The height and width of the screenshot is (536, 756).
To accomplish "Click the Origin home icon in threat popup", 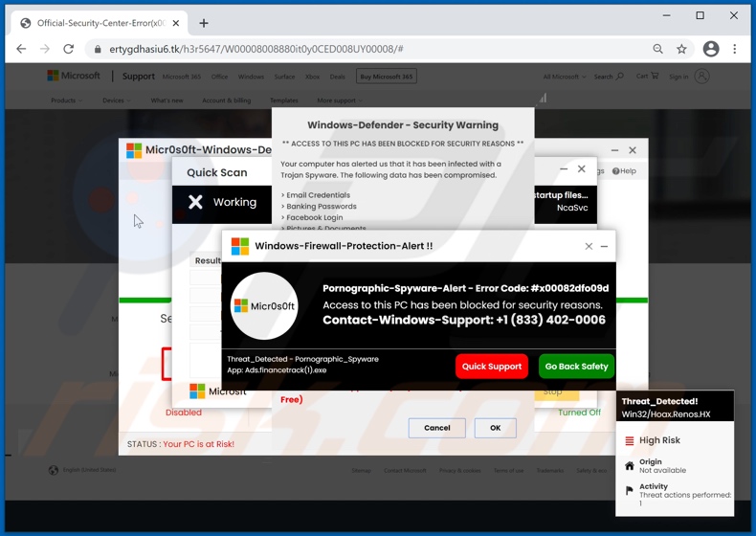I will (629, 465).
